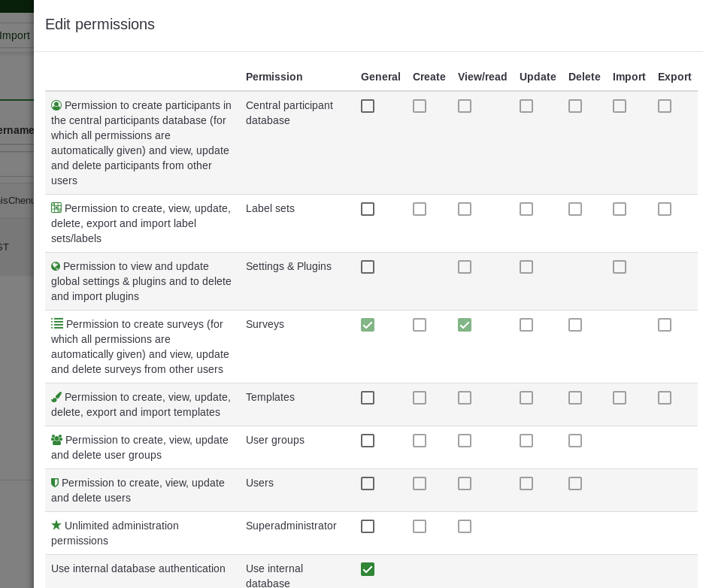The width and height of the screenshot is (703, 588).
Task: Uncheck the Surveys View/read checkbox
Action: point(465,325)
